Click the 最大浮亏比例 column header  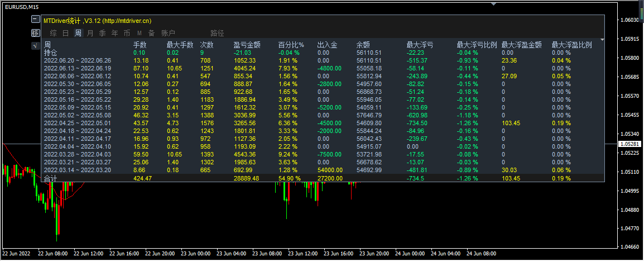coord(477,45)
